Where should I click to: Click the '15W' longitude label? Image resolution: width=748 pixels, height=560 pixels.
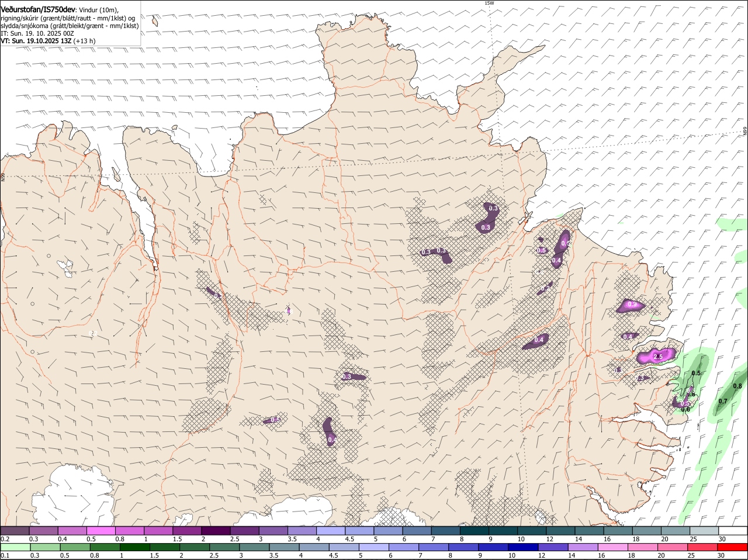[x=489, y=3]
